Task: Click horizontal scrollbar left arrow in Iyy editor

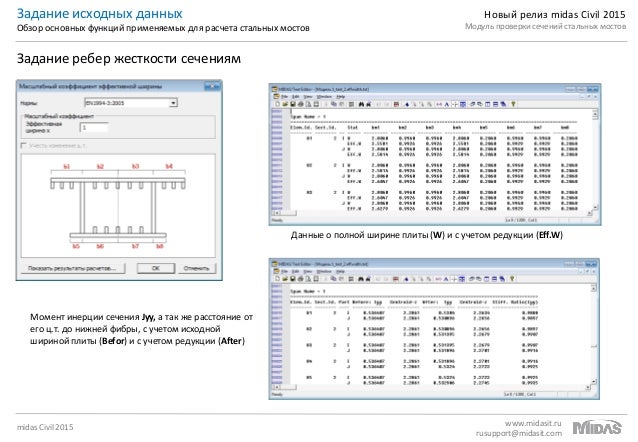Action: (x=277, y=387)
